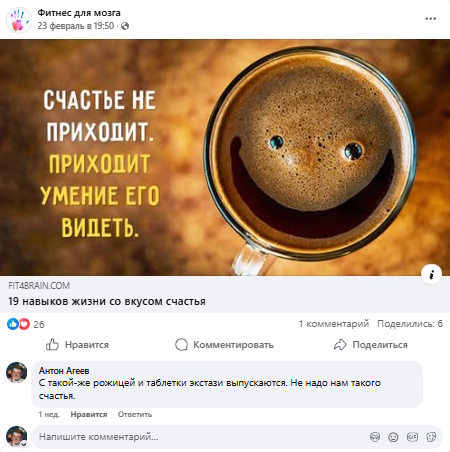The image size is (450, 452).
Task: Click the Поделиться share button
Action: (x=371, y=345)
